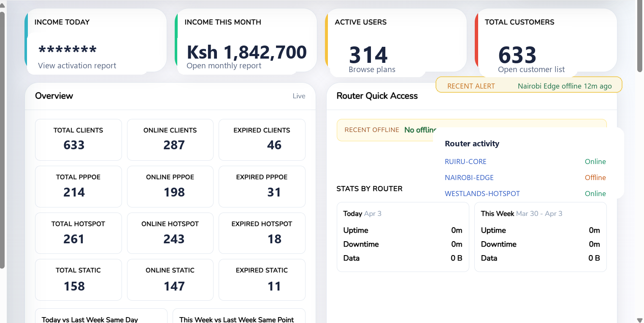Screen dimensions: 644x323
Task: Select the Online PPPoE tile
Action: (x=170, y=186)
